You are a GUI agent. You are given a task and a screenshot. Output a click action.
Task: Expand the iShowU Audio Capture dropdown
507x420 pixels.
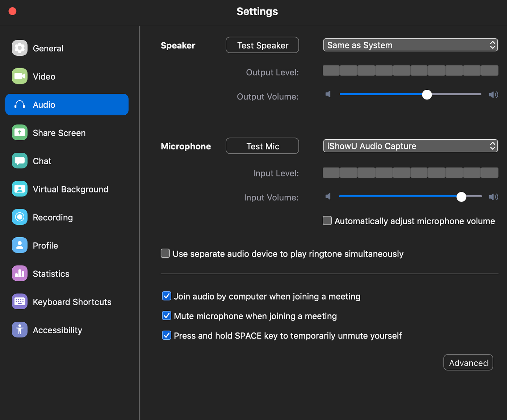click(410, 146)
